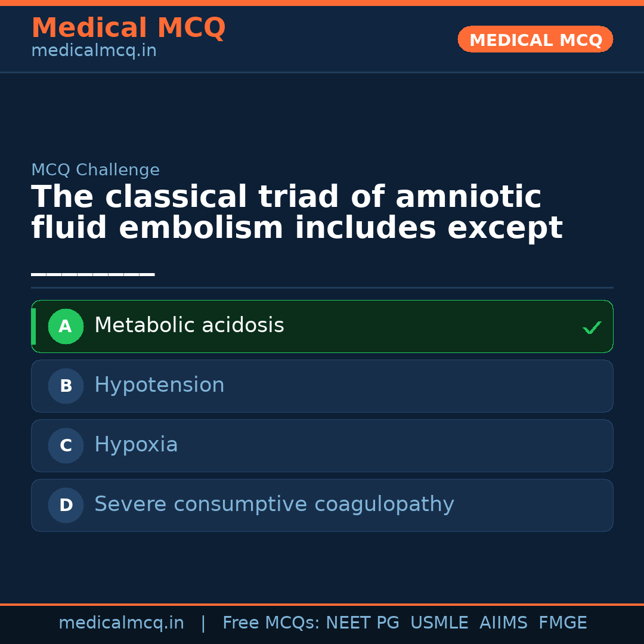This screenshot has height=644, width=644.
Task: Click the green A option circle
Action: click(x=66, y=326)
